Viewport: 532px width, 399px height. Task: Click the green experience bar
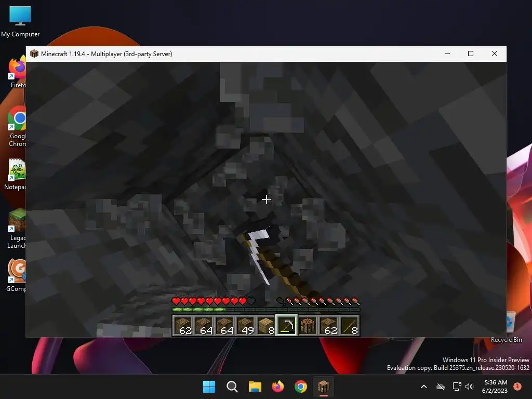[x=266, y=310]
